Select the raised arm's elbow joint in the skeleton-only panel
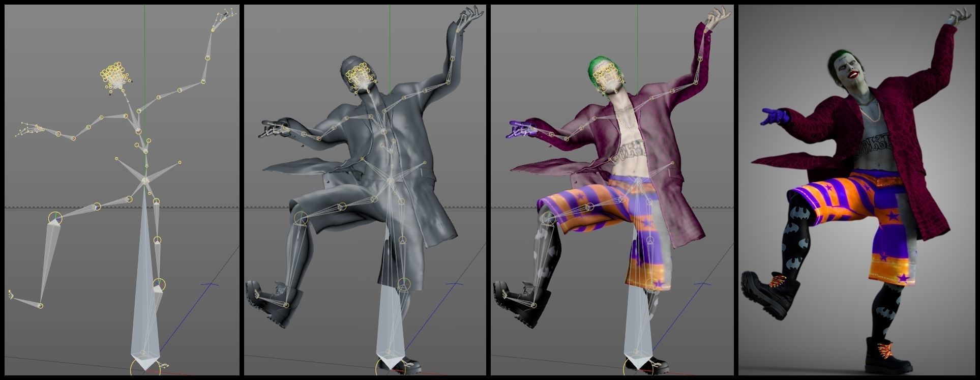This screenshot has width=980, height=380. coord(203,81)
